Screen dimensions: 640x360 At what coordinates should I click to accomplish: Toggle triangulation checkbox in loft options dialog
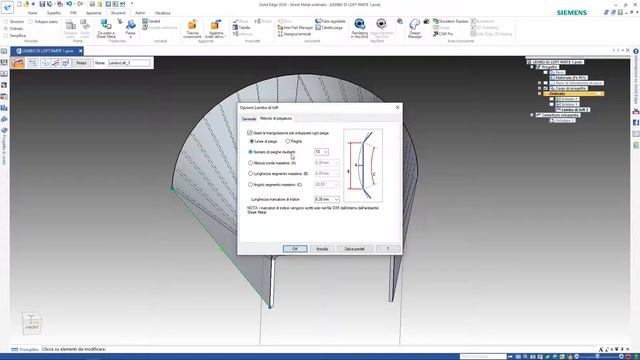[x=249, y=133]
